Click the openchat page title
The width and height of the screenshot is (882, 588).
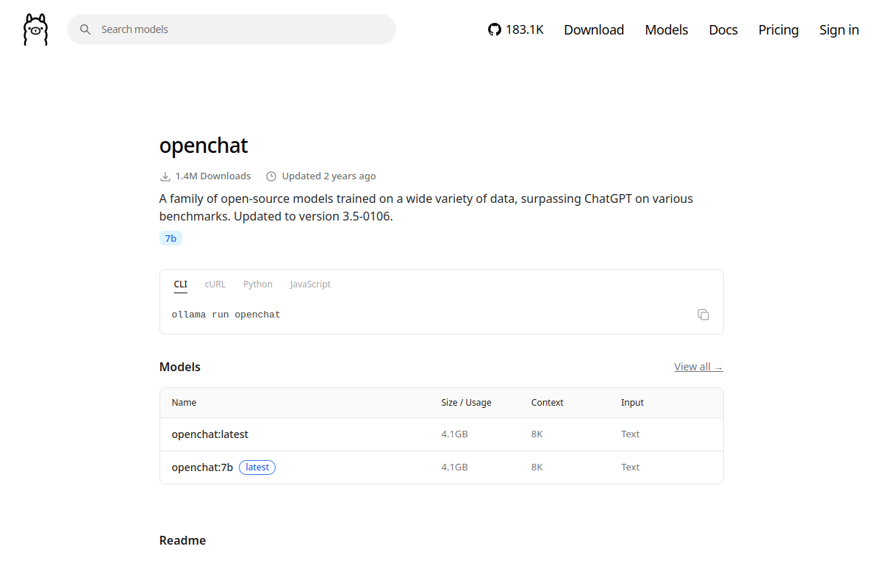click(204, 146)
